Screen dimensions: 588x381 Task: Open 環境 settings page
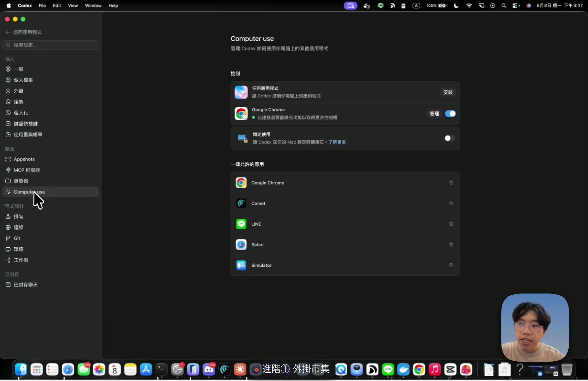[51, 249]
